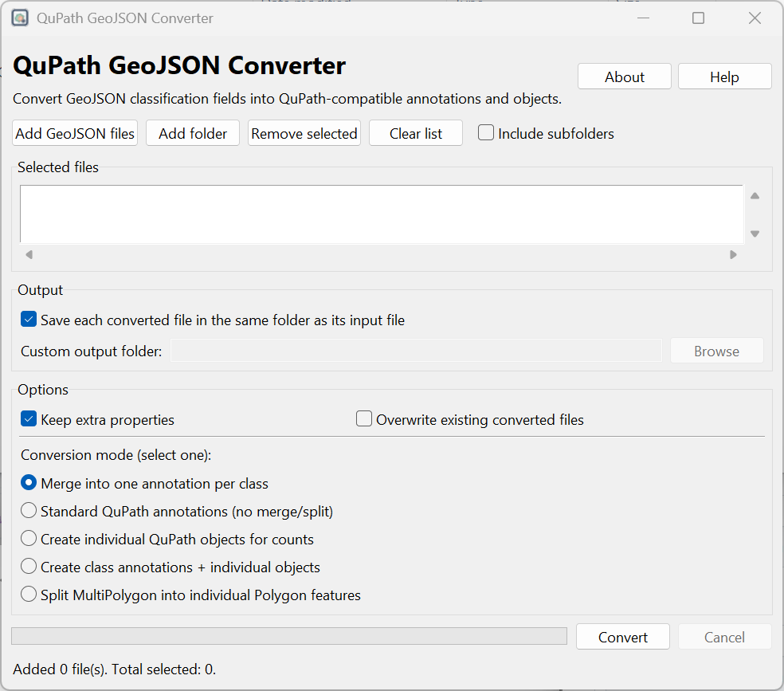The image size is (784, 691).
Task: Maximize the QuPath GeoJSON Converter window
Action: pos(698,18)
